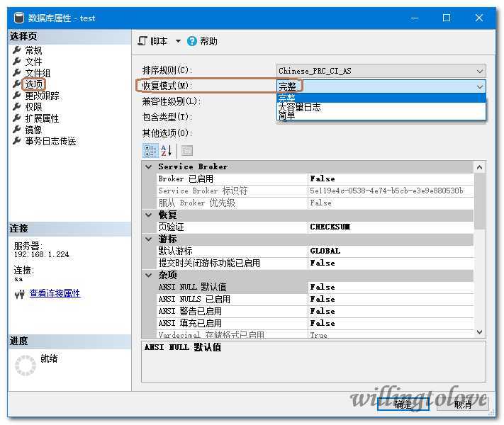Select the ANSI 填充已启用 row
Image resolution: width=504 pixels, height=425 pixels.
click(x=315, y=324)
